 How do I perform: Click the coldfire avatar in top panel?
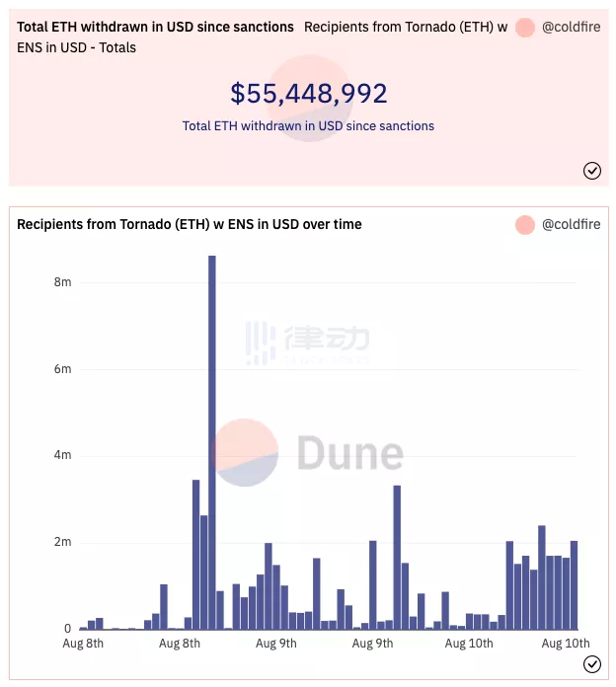point(525,28)
